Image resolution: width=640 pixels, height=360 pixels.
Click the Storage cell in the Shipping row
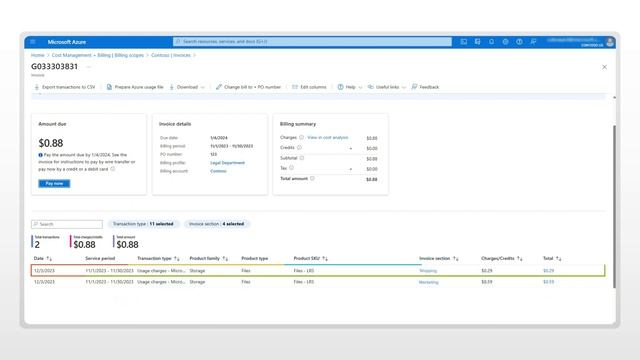pos(197,271)
